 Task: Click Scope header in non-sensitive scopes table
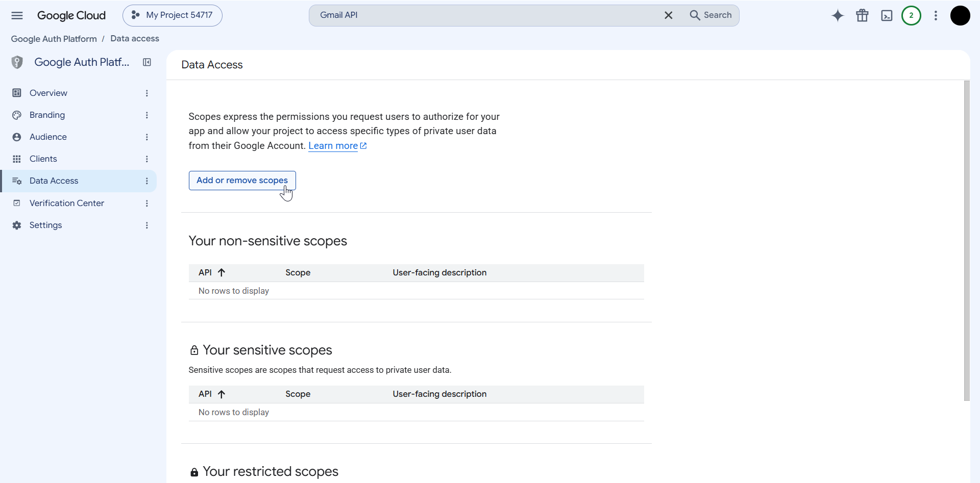coord(298,272)
